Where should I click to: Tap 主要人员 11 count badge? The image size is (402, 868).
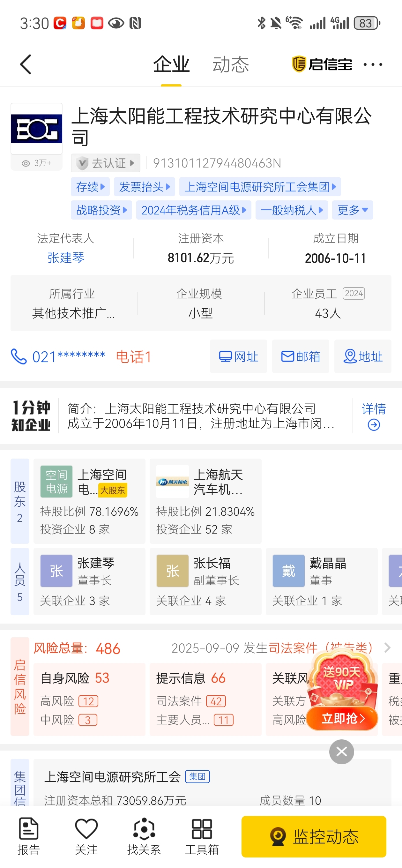click(223, 720)
